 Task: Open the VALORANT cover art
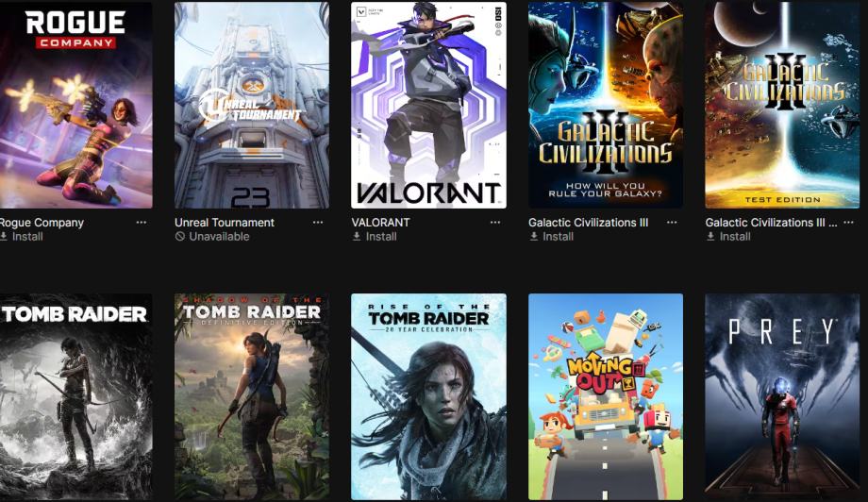click(428, 105)
